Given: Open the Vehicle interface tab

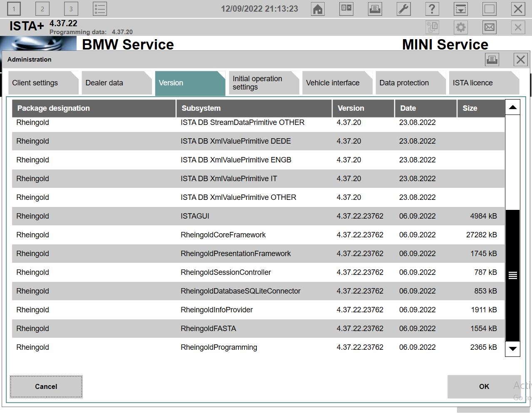Looking at the screenshot, I should [337, 83].
